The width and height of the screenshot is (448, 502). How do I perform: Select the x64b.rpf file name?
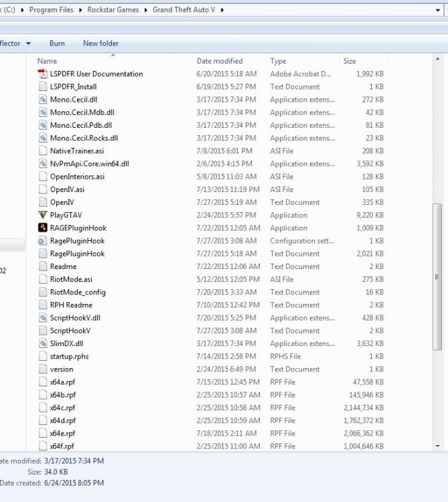coord(63,395)
